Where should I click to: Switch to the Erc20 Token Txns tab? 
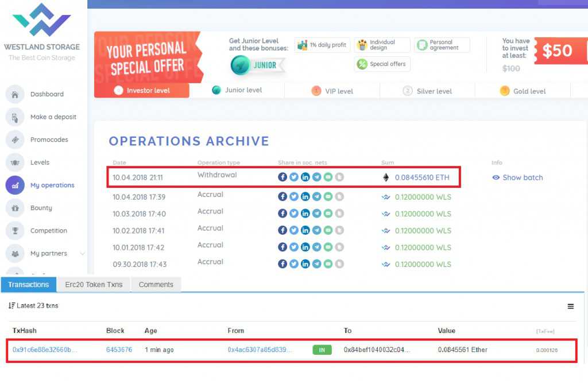pos(94,285)
